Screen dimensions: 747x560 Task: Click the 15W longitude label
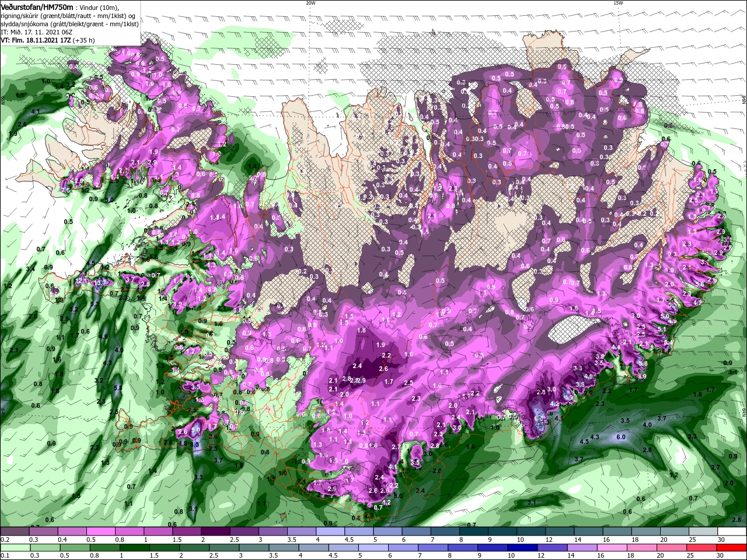coord(618,2)
